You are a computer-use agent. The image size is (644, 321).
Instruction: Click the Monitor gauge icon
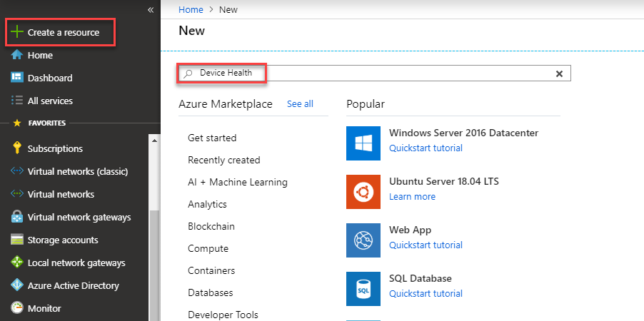pyautogui.click(x=17, y=308)
